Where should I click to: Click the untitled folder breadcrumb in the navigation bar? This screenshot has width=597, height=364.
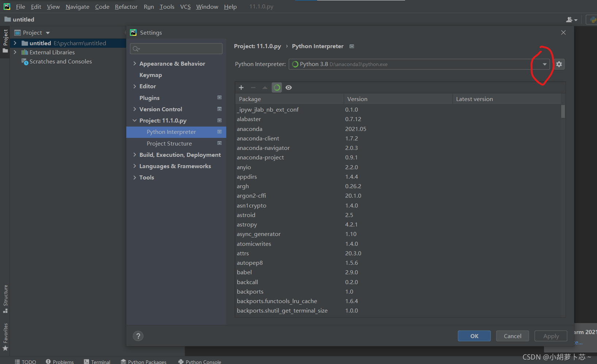click(19, 19)
